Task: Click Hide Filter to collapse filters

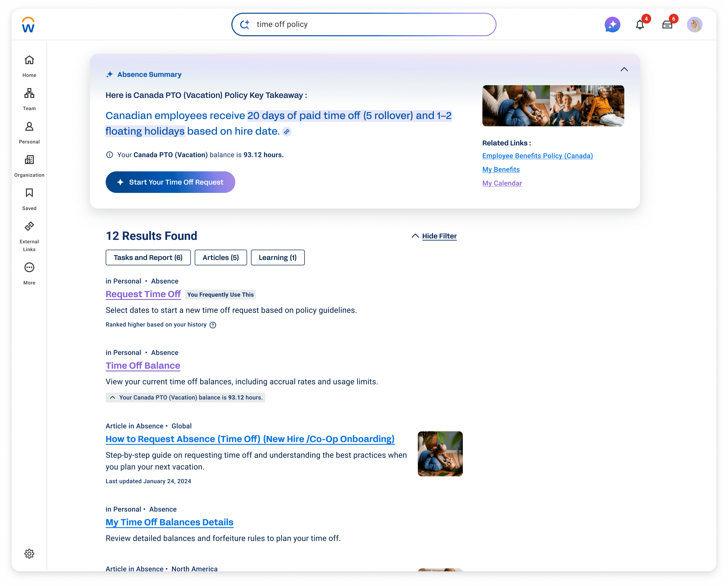Action: [439, 236]
